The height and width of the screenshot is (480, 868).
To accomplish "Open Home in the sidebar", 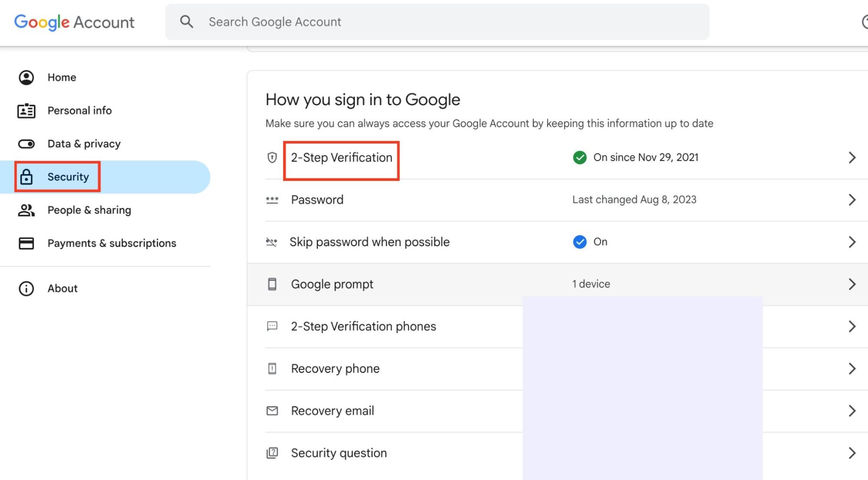I will click(x=105, y=77).
